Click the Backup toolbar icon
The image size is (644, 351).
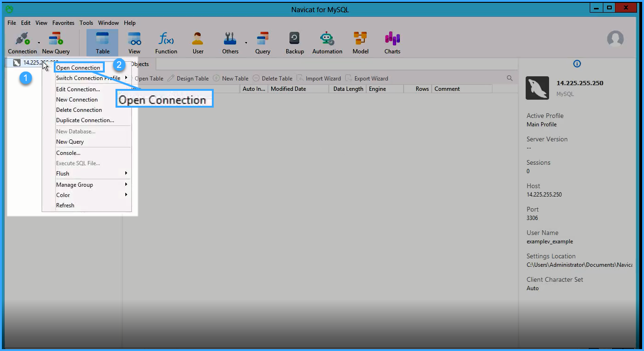[295, 39]
